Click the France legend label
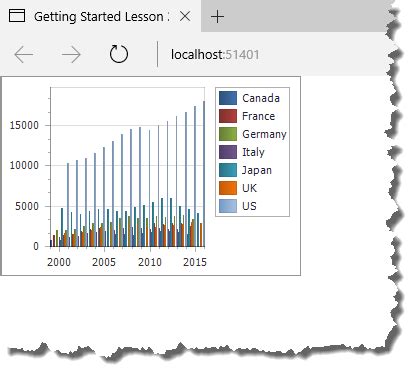The height and width of the screenshot is (373, 416). point(258,116)
